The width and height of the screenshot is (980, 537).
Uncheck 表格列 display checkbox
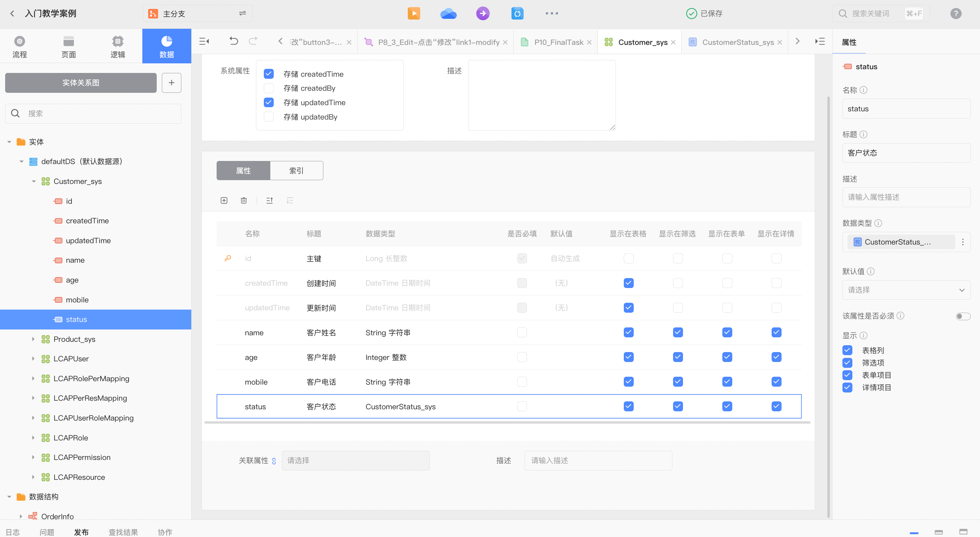pyautogui.click(x=847, y=350)
